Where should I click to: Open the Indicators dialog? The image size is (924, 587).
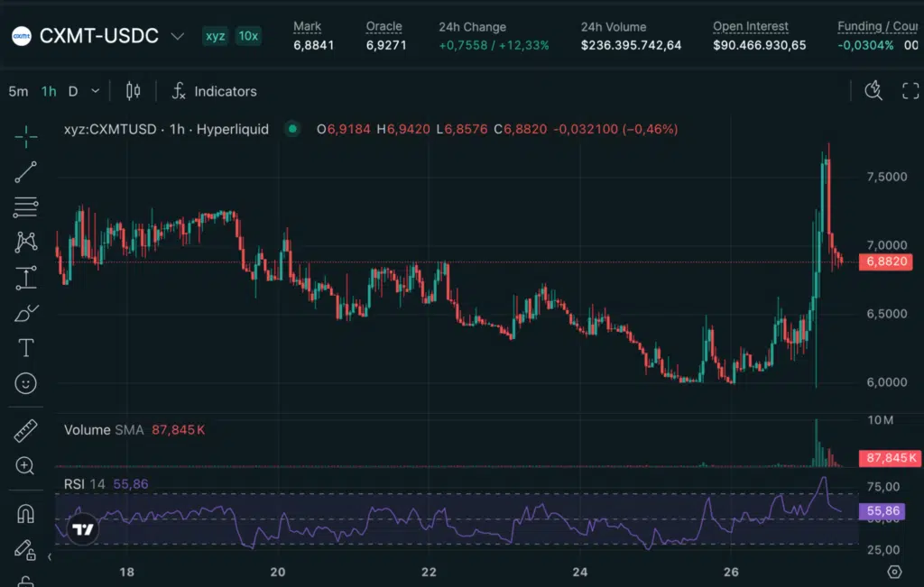click(215, 91)
